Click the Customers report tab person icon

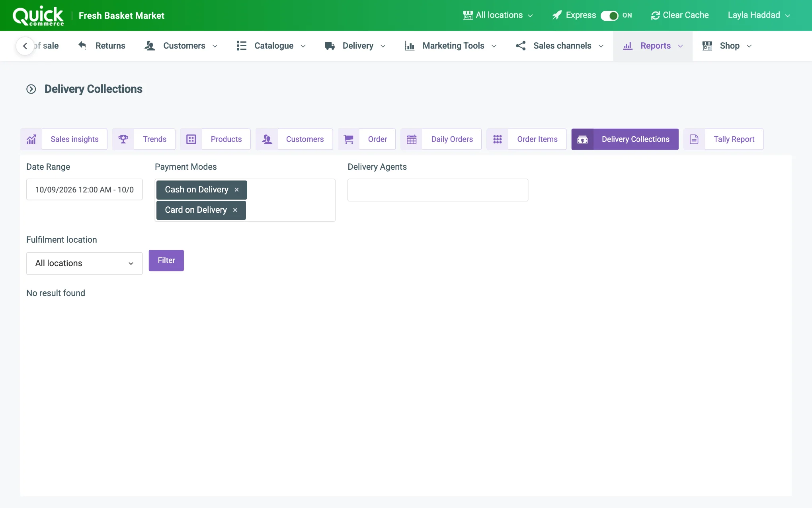[267, 139]
